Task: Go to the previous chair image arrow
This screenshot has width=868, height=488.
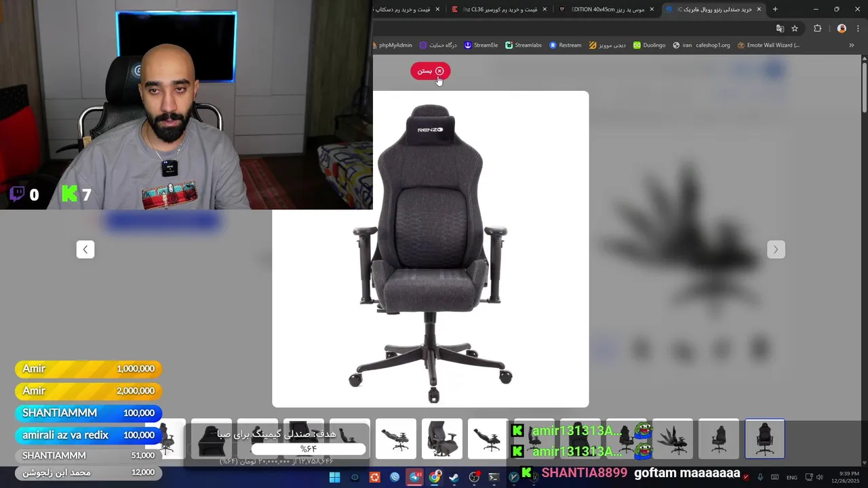Action: (85, 249)
